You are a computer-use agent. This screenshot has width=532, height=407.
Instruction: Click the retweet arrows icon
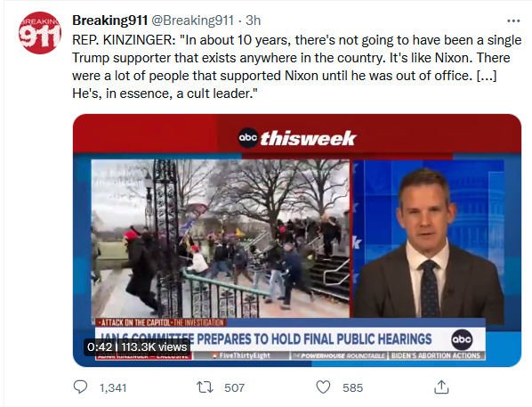[205, 387]
